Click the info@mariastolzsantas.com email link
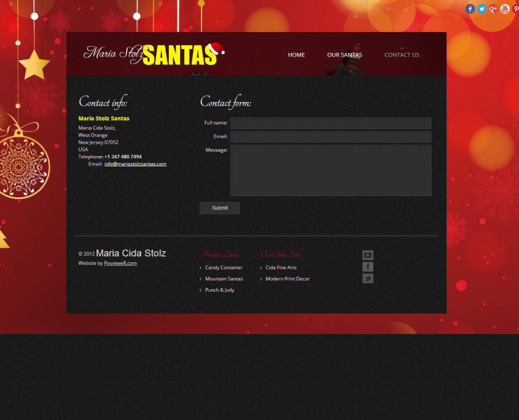The image size is (519, 420). (x=135, y=164)
